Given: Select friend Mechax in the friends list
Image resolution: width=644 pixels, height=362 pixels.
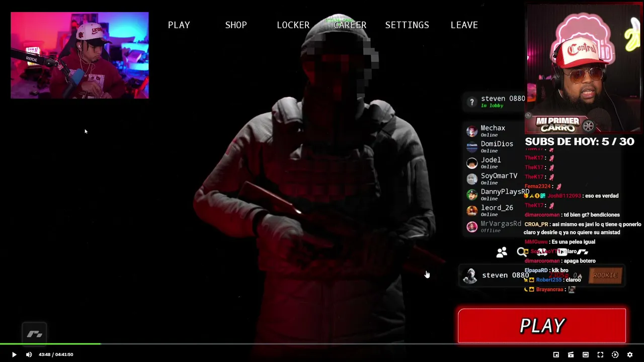Looking at the screenshot, I should pos(492,131).
